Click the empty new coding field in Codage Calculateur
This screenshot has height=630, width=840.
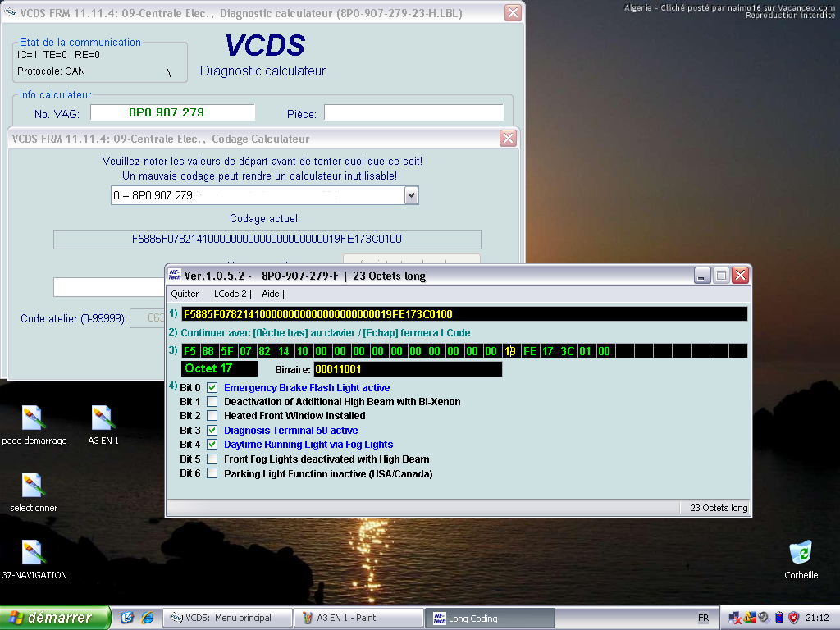click(x=109, y=287)
